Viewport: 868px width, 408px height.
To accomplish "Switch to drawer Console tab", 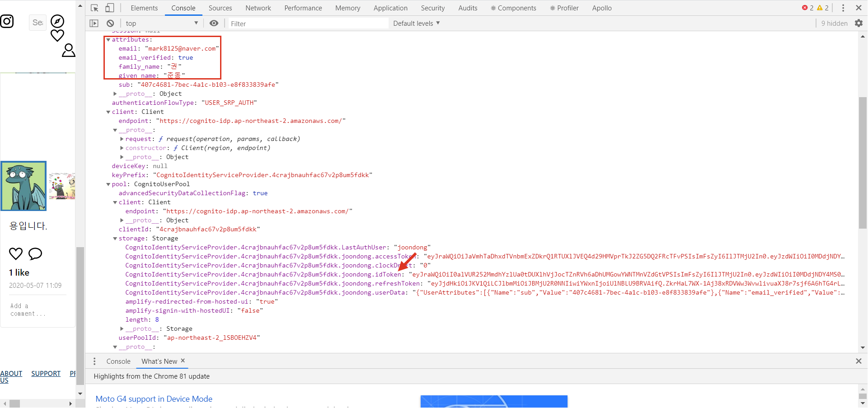I will (x=118, y=361).
